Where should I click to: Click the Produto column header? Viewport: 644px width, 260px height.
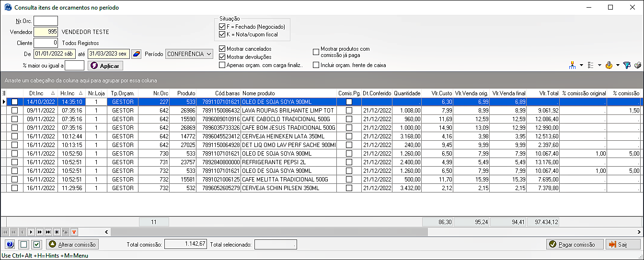(x=183, y=93)
